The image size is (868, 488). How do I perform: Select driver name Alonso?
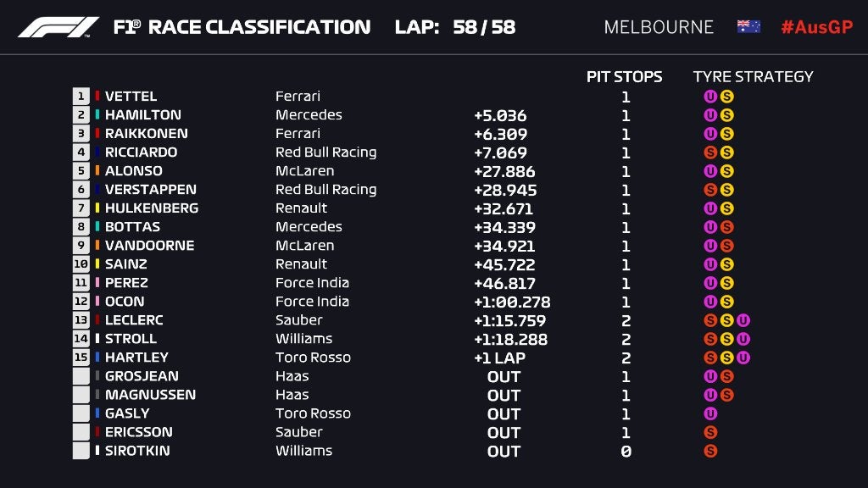[x=133, y=171]
